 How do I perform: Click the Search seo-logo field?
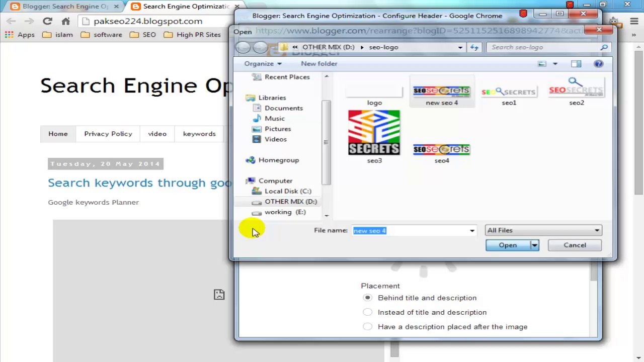(x=544, y=47)
